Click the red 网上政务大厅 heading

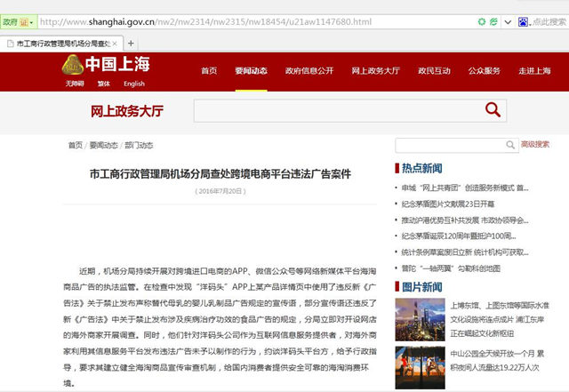(x=127, y=111)
